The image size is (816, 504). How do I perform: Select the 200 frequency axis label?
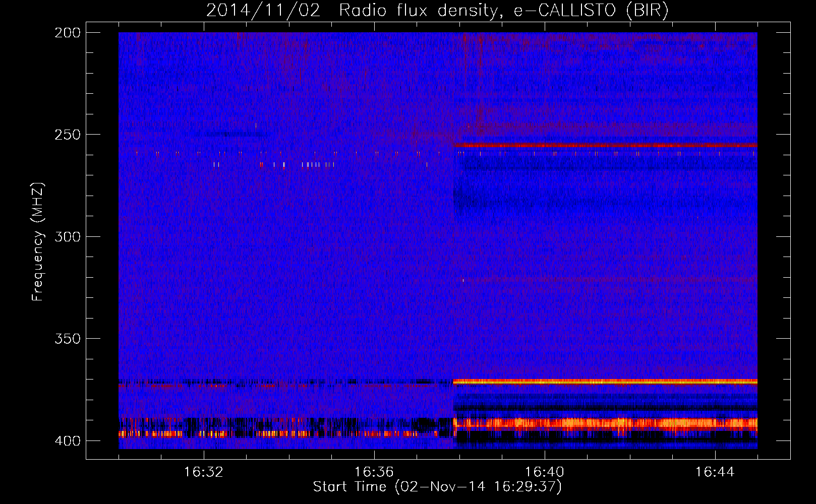point(67,33)
